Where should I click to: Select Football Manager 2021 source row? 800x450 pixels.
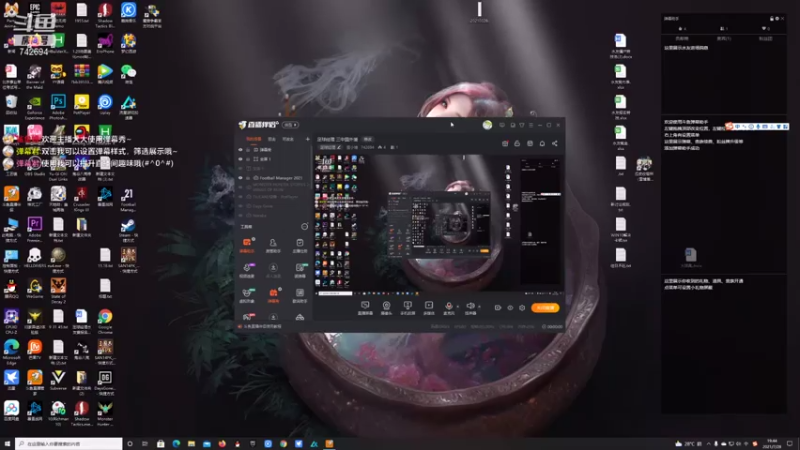pos(273,178)
